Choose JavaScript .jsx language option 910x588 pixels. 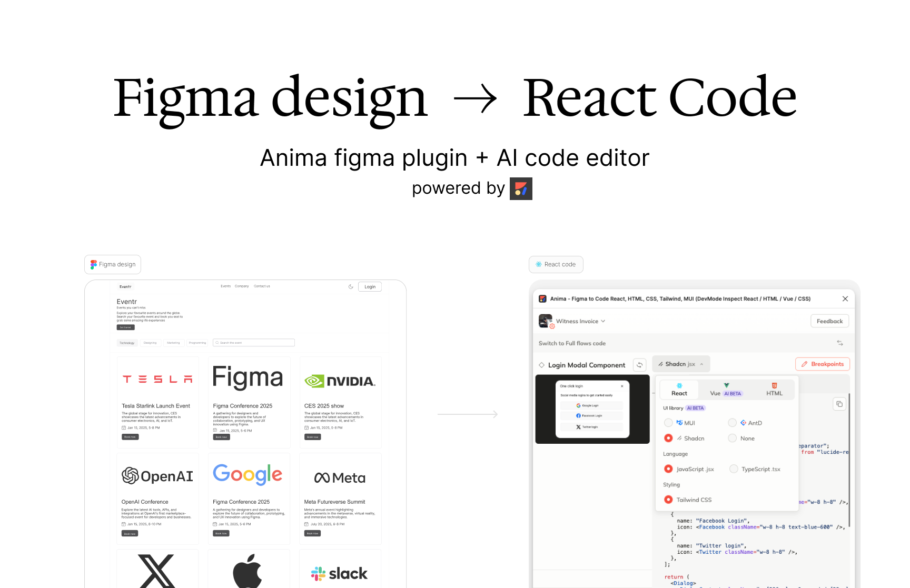tap(668, 469)
